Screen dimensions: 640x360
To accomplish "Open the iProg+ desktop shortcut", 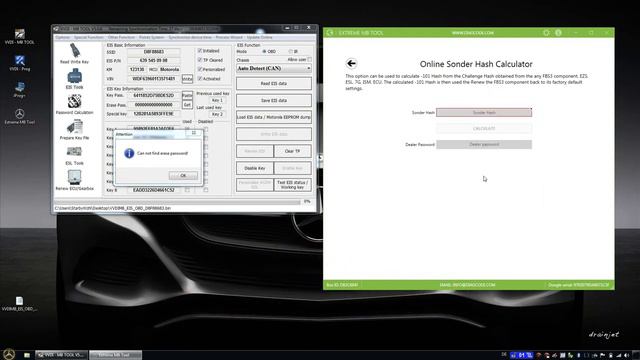I will click(20, 90).
